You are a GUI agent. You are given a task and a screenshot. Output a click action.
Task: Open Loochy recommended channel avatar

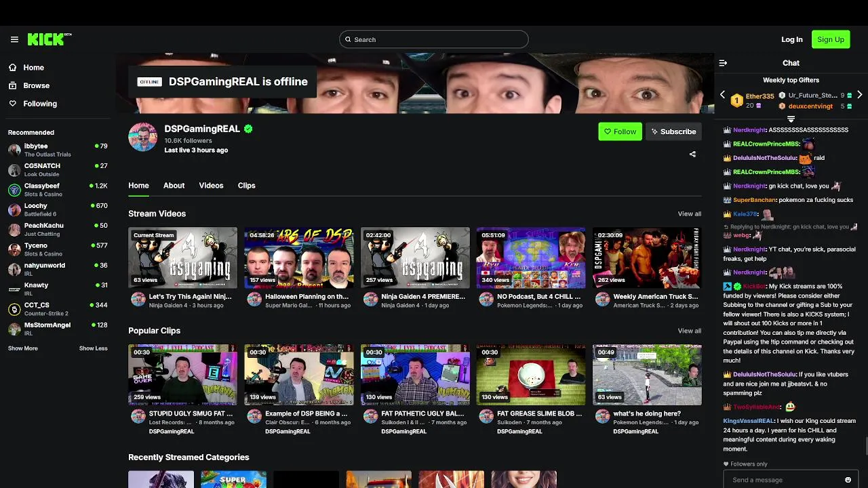click(x=14, y=210)
